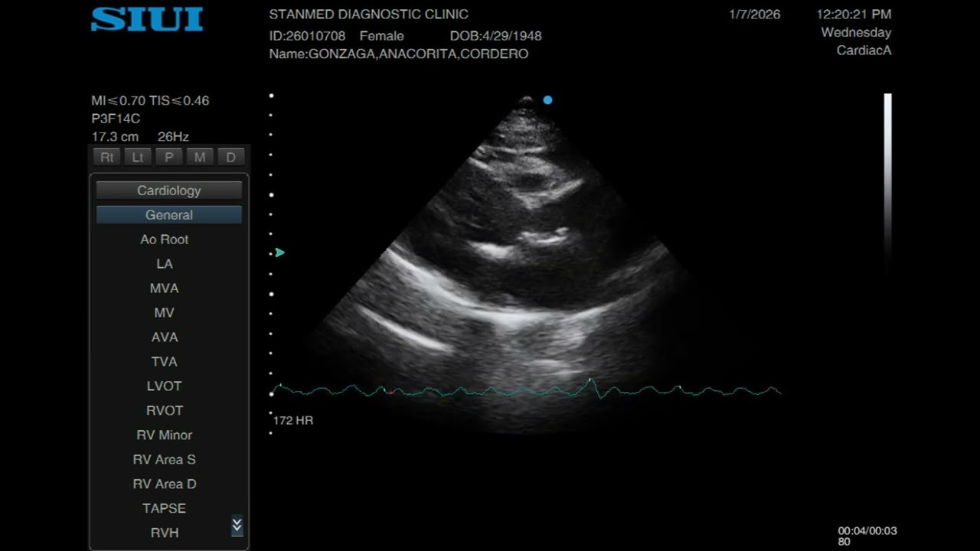The height and width of the screenshot is (551, 980).
Task: Choose RV Area S measurement
Action: click(165, 460)
